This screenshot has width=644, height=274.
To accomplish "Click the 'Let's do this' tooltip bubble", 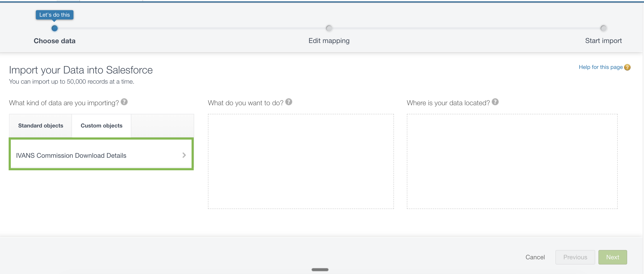I will point(54,15).
